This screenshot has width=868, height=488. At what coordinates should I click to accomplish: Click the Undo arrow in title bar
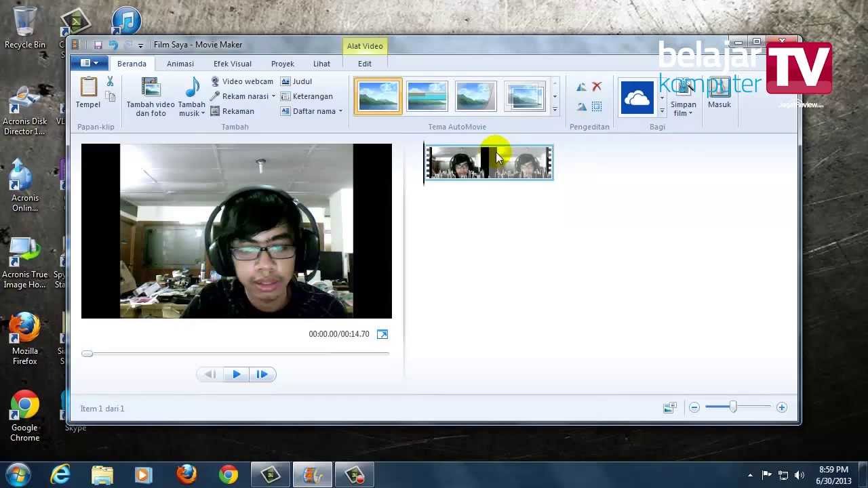click(113, 45)
